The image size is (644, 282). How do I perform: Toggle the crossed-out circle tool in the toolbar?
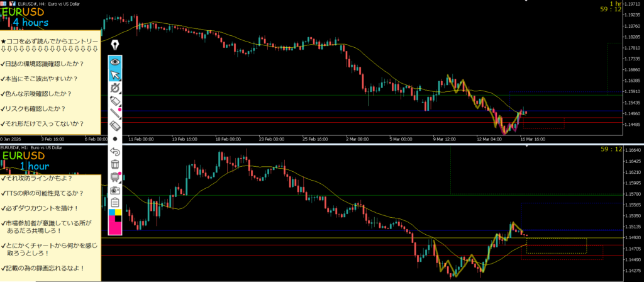(x=115, y=88)
